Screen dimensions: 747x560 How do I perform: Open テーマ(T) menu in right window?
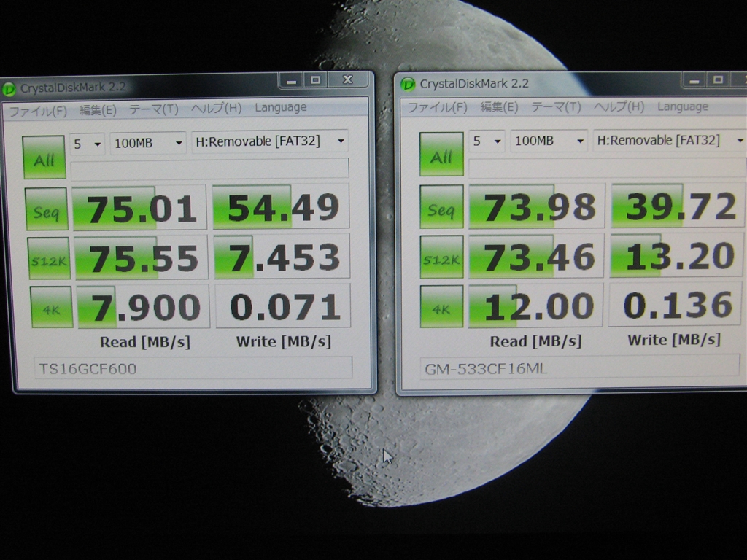(556, 106)
